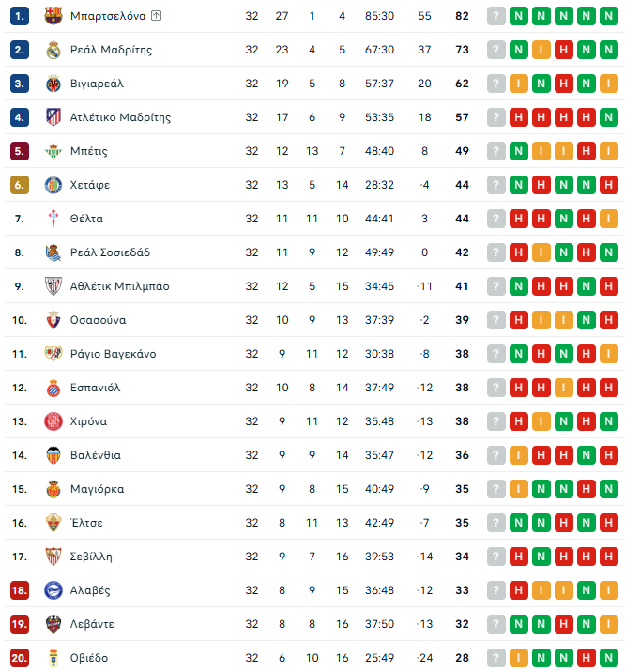Click the Βαλένθια club crest
This screenshot has width=625, height=672.
pyautogui.click(x=53, y=455)
